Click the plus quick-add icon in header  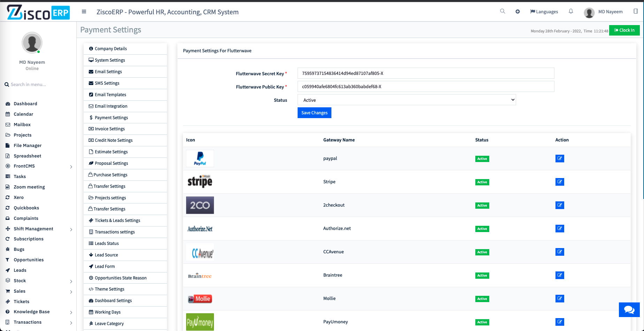pyautogui.click(x=517, y=11)
